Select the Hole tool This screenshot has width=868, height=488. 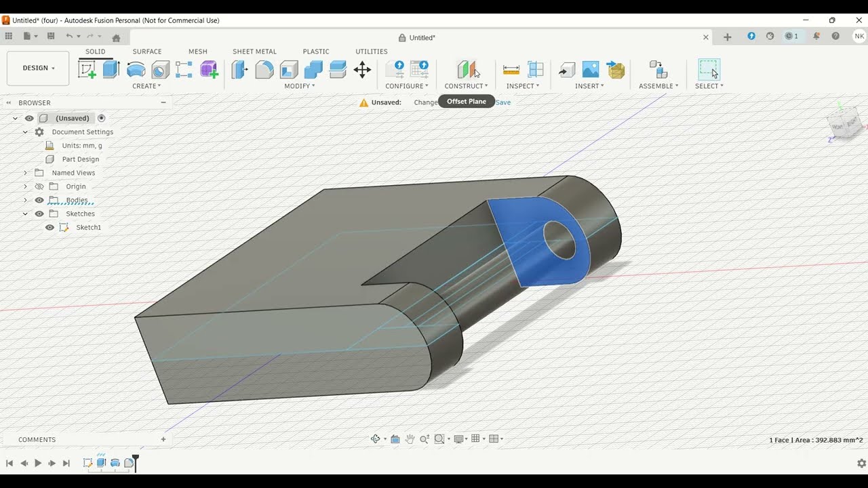click(160, 69)
